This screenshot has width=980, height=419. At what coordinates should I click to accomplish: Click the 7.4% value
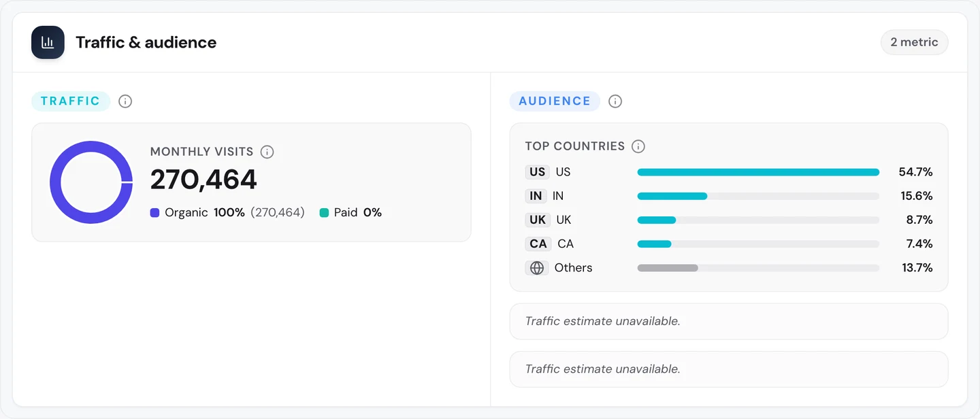[x=919, y=244]
